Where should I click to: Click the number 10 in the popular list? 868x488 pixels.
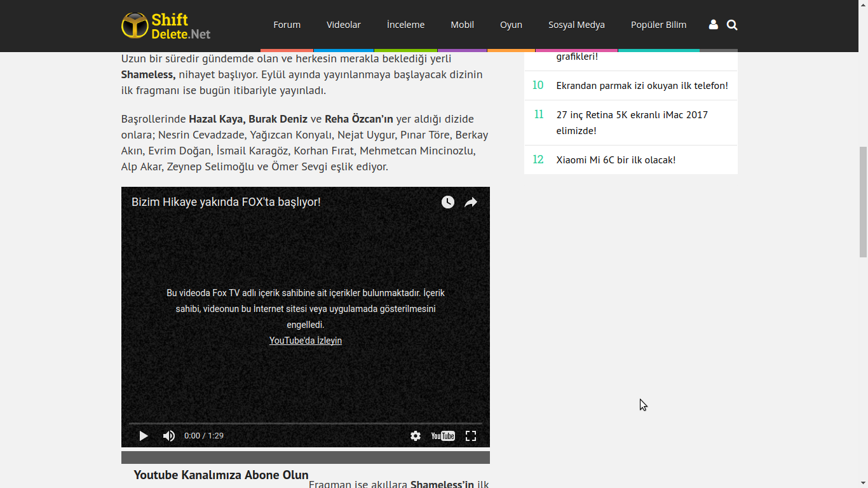538,85
